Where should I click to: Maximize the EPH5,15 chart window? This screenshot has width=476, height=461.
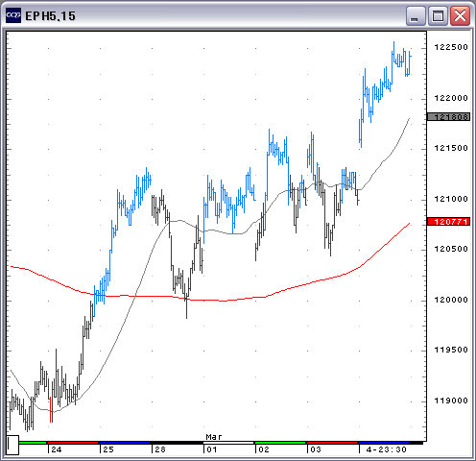(x=438, y=15)
